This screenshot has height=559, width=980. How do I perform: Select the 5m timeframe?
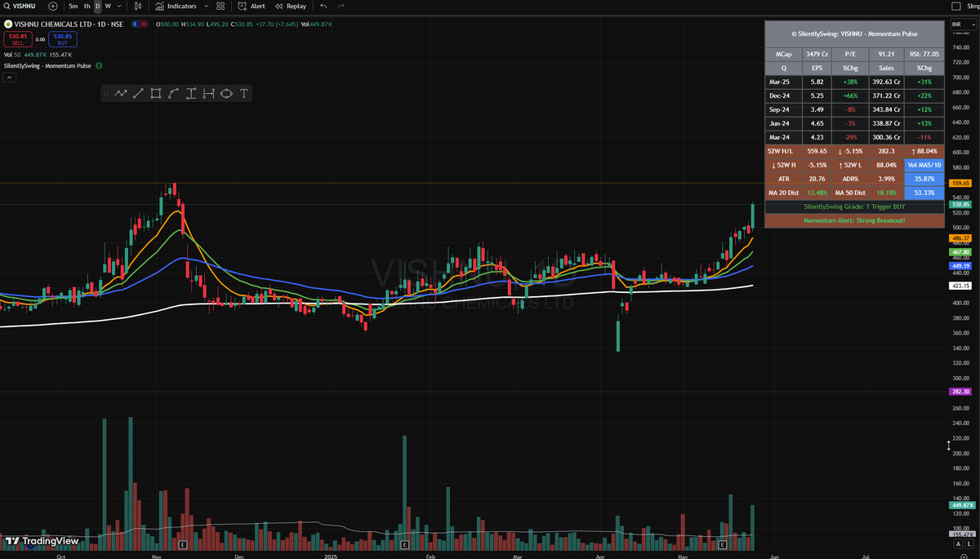click(73, 6)
